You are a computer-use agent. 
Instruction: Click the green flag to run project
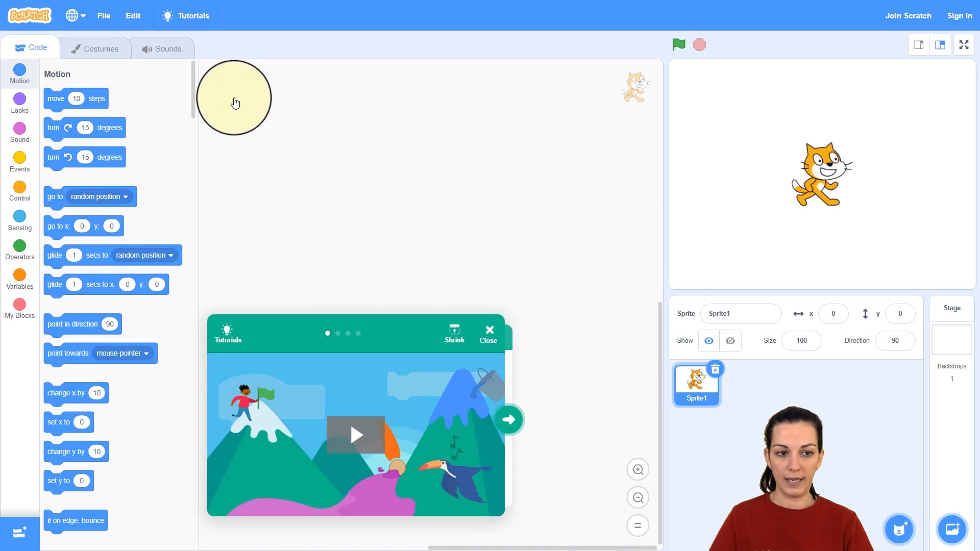(x=678, y=44)
